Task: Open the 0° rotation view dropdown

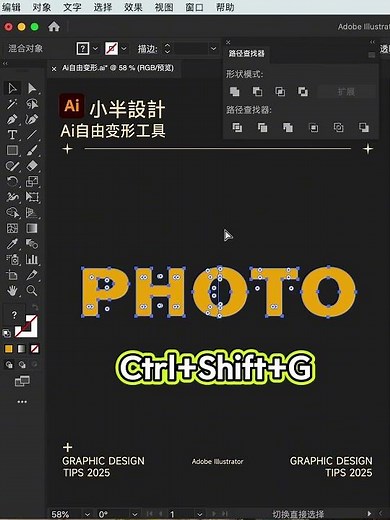Action: coord(135,514)
